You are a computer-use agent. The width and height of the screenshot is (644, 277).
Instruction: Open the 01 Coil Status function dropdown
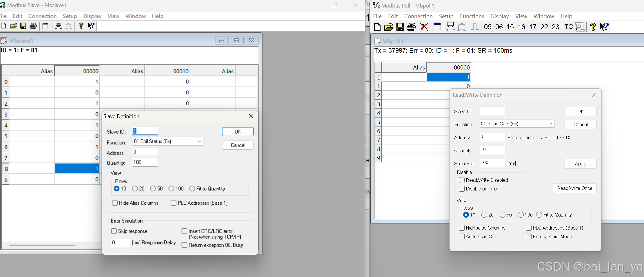coord(168,141)
